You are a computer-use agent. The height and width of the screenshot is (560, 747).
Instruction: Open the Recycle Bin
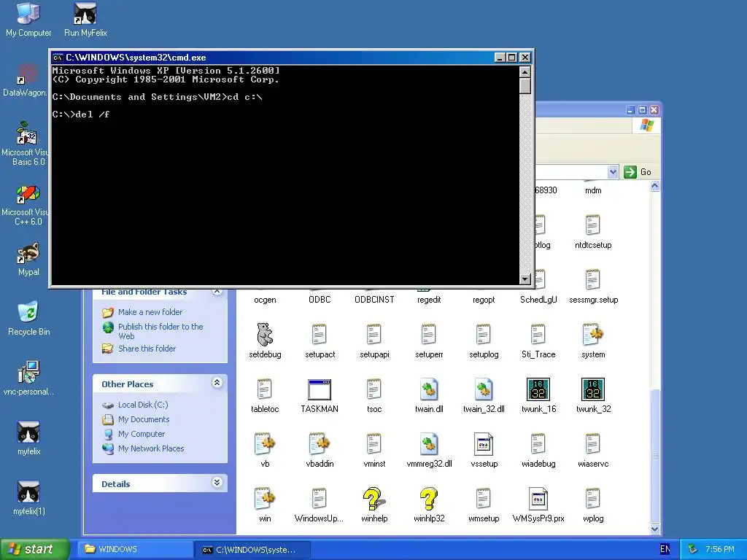pyautogui.click(x=28, y=318)
